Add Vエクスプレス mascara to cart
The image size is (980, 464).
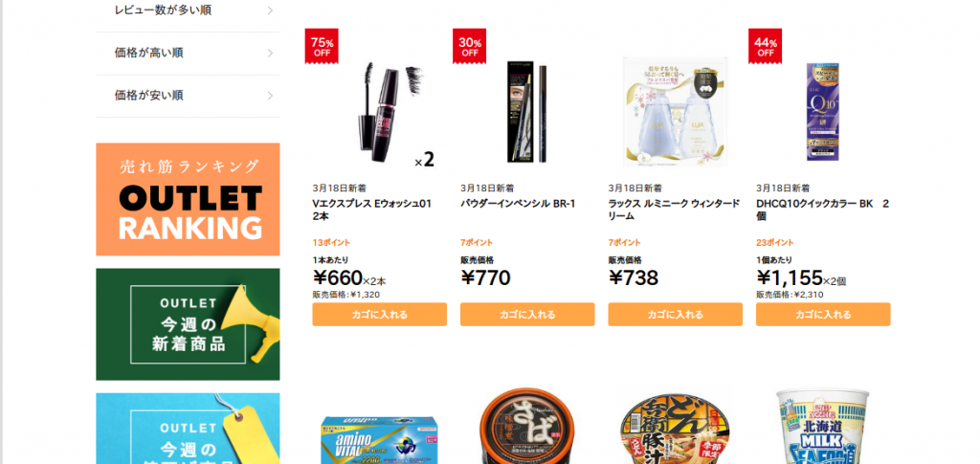click(379, 314)
